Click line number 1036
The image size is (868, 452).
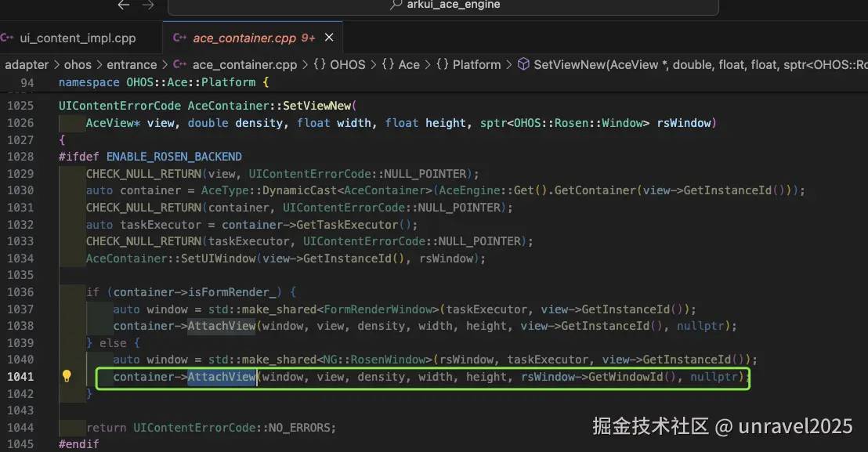(x=20, y=292)
